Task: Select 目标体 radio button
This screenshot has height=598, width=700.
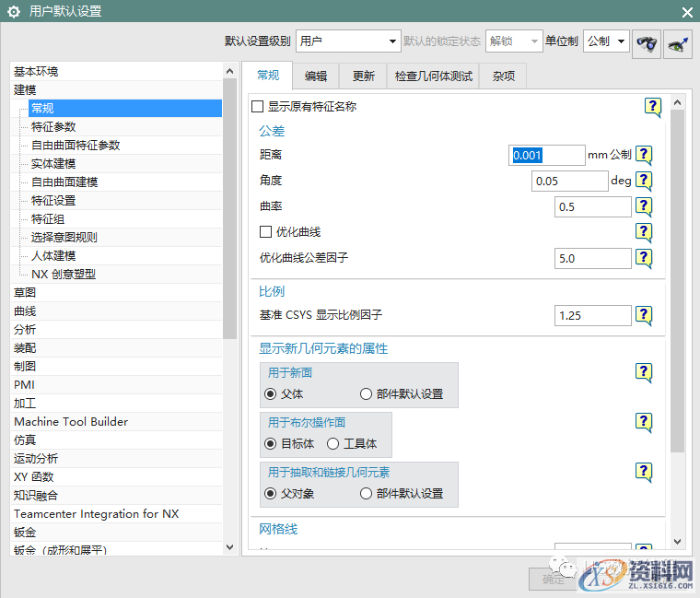Action: pos(270,444)
